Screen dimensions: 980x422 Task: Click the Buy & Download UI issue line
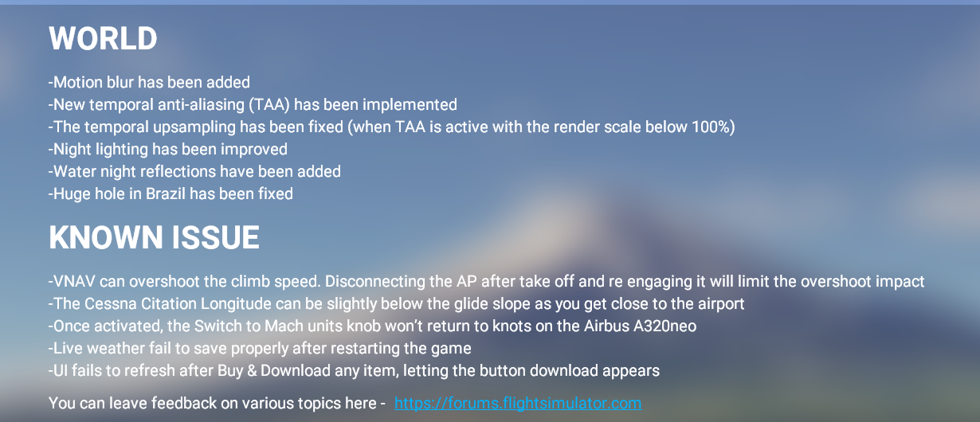pos(354,370)
